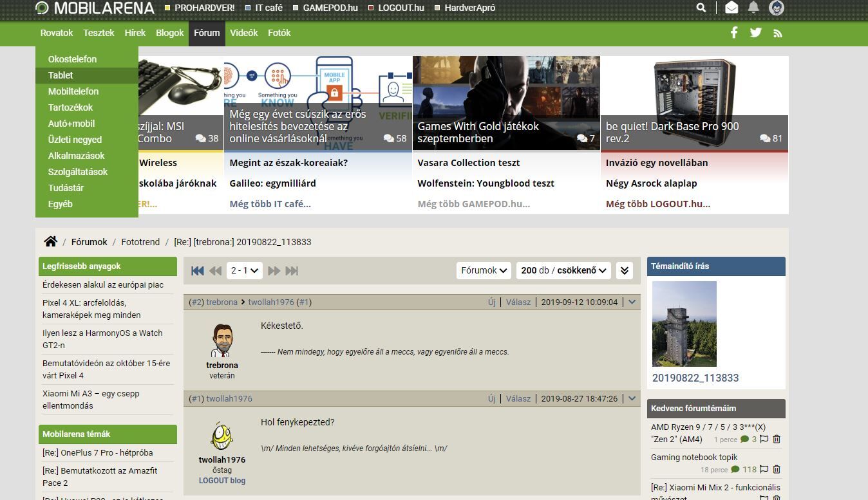Open the page selector dropdown '2 - 1'
The width and height of the screenshot is (868, 500).
pyautogui.click(x=245, y=270)
